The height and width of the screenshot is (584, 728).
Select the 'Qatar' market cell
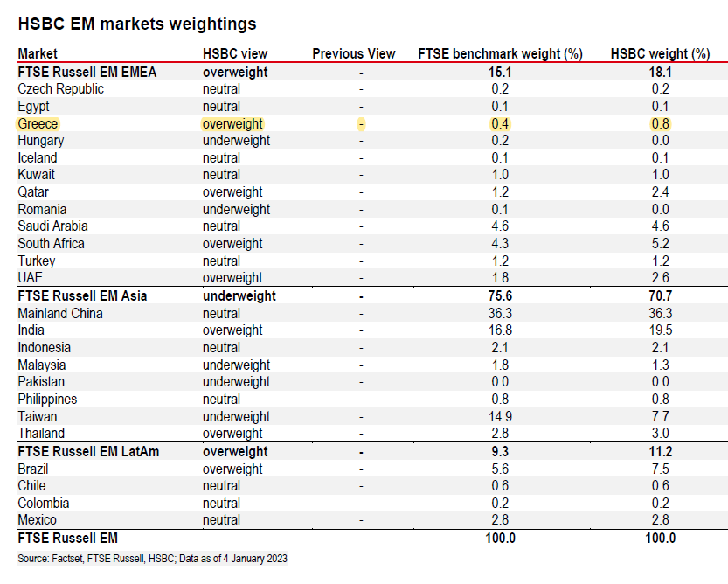[x=33, y=191]
